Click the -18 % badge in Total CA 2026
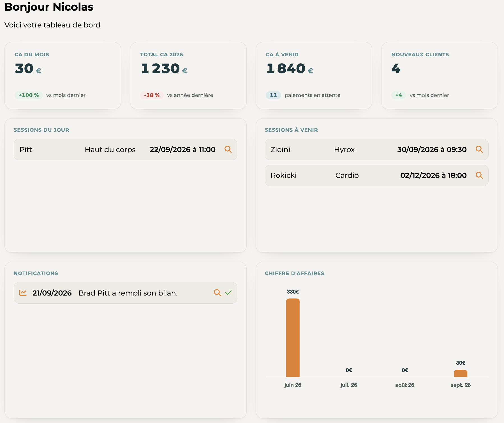The width and height of the screenshot is (504, 423). [x=152, y=95]
